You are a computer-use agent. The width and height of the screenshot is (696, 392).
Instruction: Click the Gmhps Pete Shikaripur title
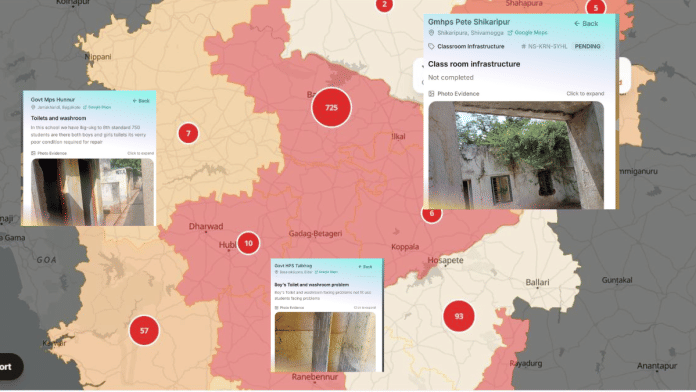(x=469, y=22)
